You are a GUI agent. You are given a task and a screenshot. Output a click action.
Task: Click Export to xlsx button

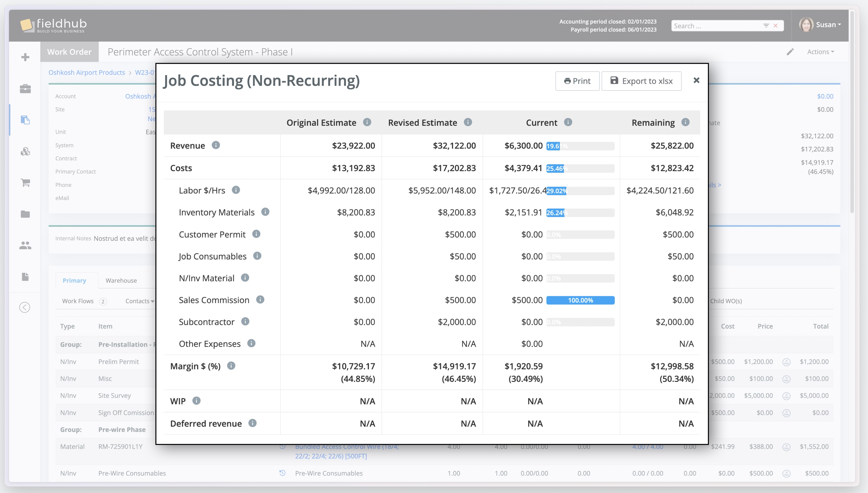[x=641, y=81]
